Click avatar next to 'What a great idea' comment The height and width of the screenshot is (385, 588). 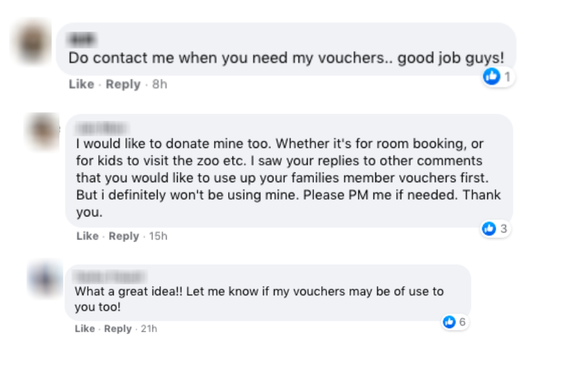coord(45,280)
